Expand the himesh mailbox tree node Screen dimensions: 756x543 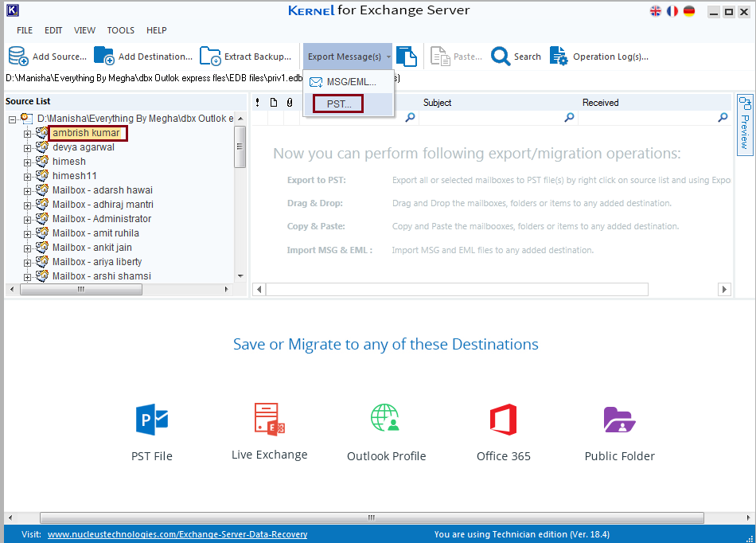[x=27, y=162]
